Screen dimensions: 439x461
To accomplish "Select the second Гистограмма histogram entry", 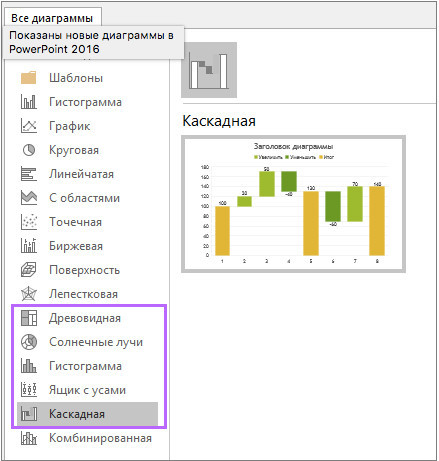I will tap(85, 366).
